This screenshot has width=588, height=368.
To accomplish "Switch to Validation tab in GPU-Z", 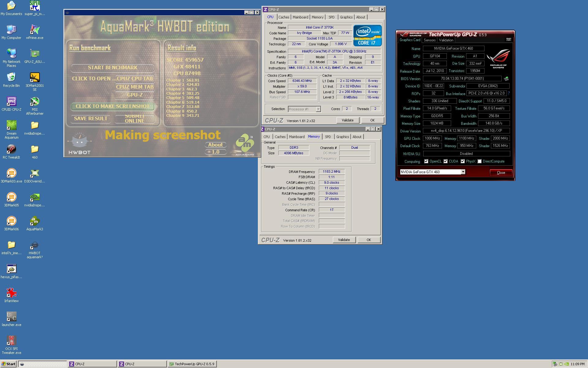I will click(x=446, y=40).
